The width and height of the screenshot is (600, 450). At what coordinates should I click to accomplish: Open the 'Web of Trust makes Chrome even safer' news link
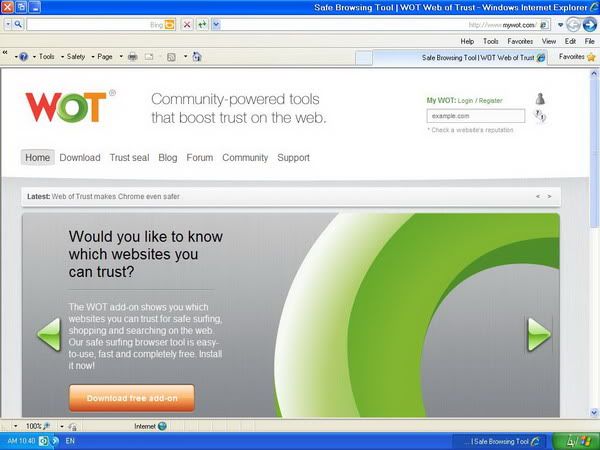tap(116, 197)
